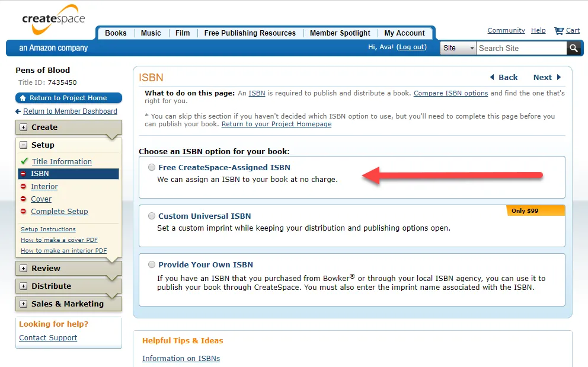
Task: Open the Help link
Action: [538, 30]
